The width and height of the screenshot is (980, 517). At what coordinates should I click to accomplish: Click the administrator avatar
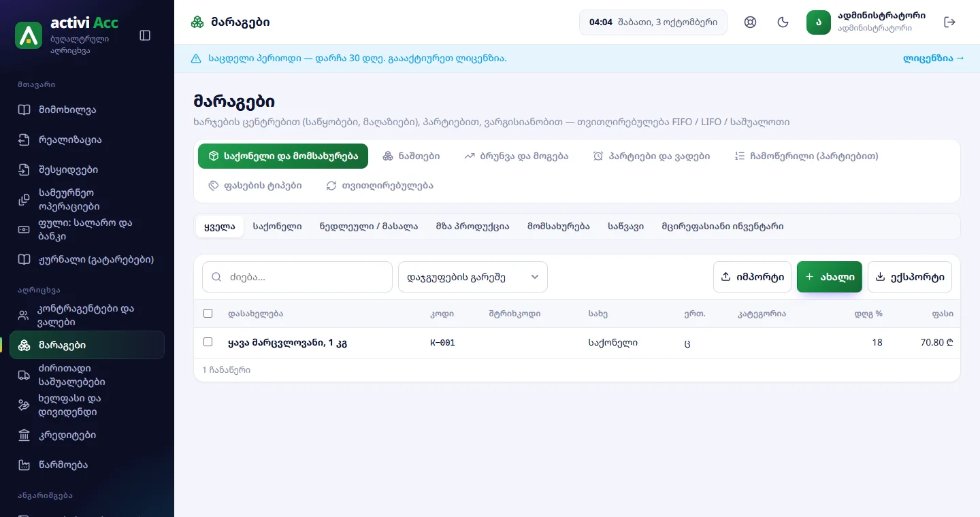(x=819, y=22)
